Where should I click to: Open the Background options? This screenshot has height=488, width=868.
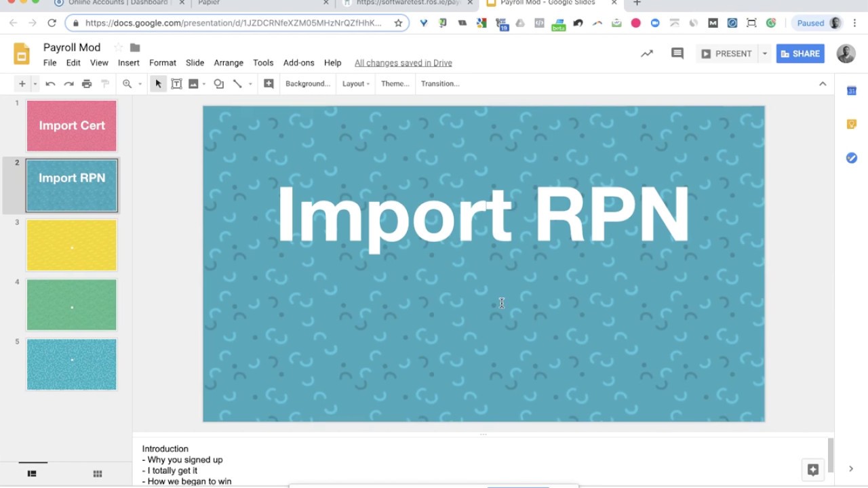click(308, 83)
